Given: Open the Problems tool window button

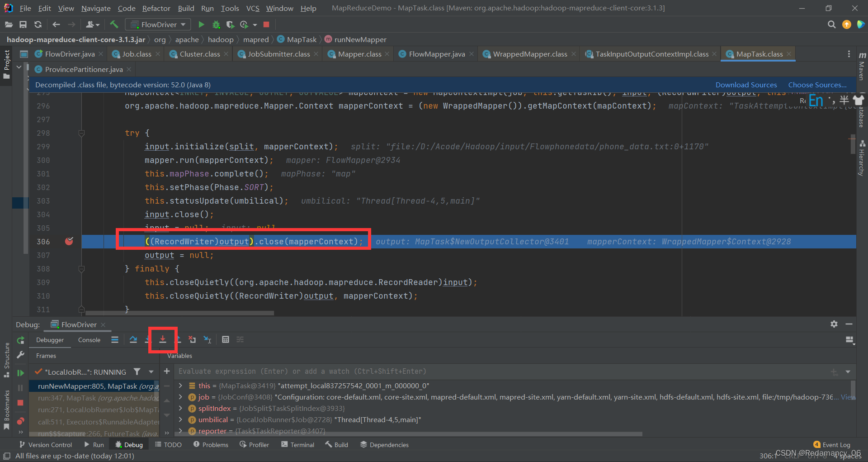Looking at the screenshot, I should [211, 445].
